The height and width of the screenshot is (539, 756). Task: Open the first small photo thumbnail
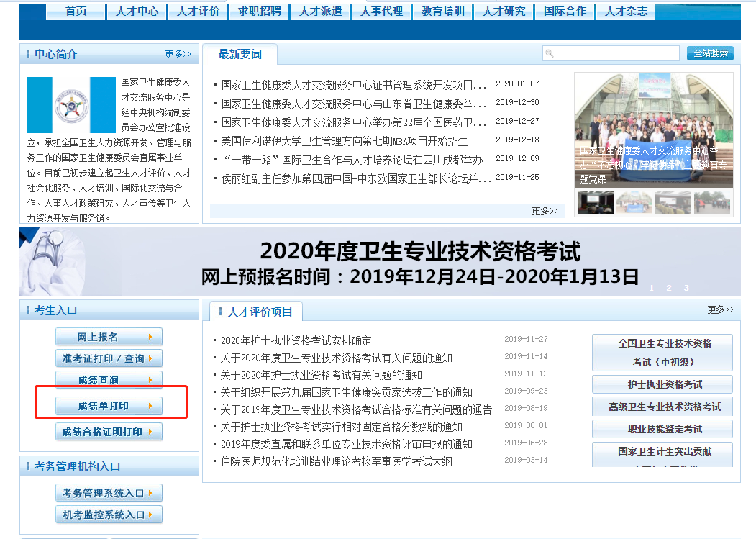coord(596,202)
